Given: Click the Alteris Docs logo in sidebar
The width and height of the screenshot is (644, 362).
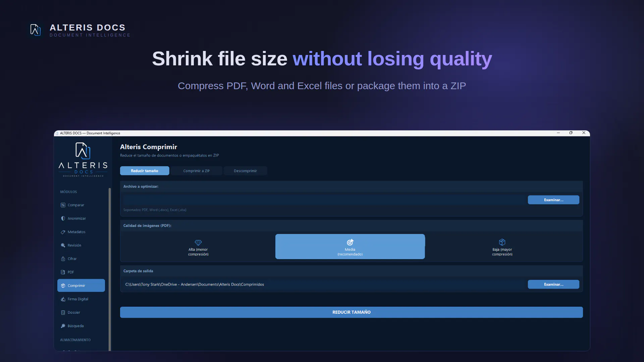Looking at the screenshot, I should click(x=83, y=160).
